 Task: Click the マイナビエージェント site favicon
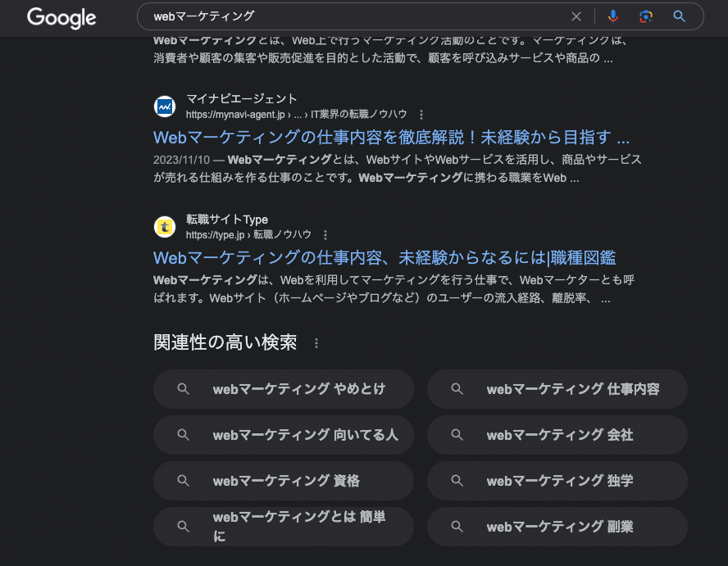click(165, 106)
